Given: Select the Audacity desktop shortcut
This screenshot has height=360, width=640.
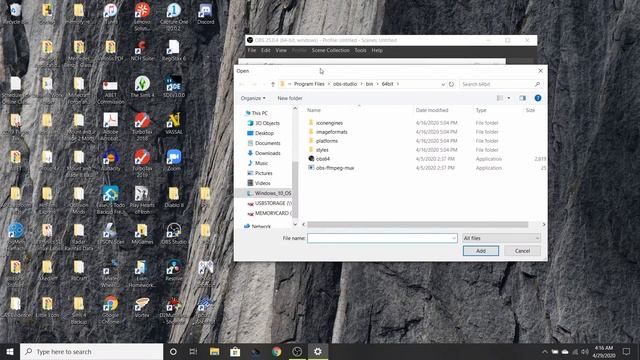Looking at the screenshot, I should (x=110, y=160).
